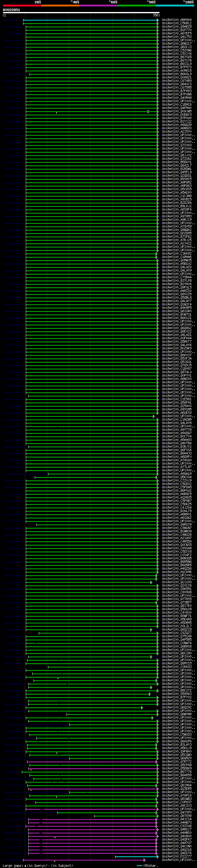
Task: Select hit label UniRef100_Q4RGY9
Action: pyautogui.click(x=176, y=525)
